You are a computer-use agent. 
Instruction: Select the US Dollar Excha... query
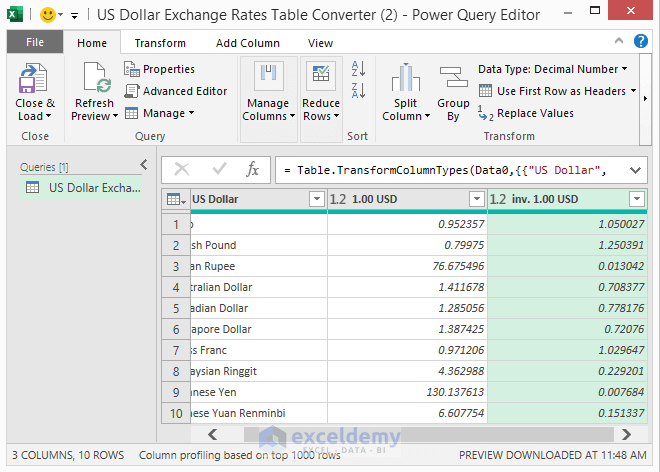(x=81, y=188)
